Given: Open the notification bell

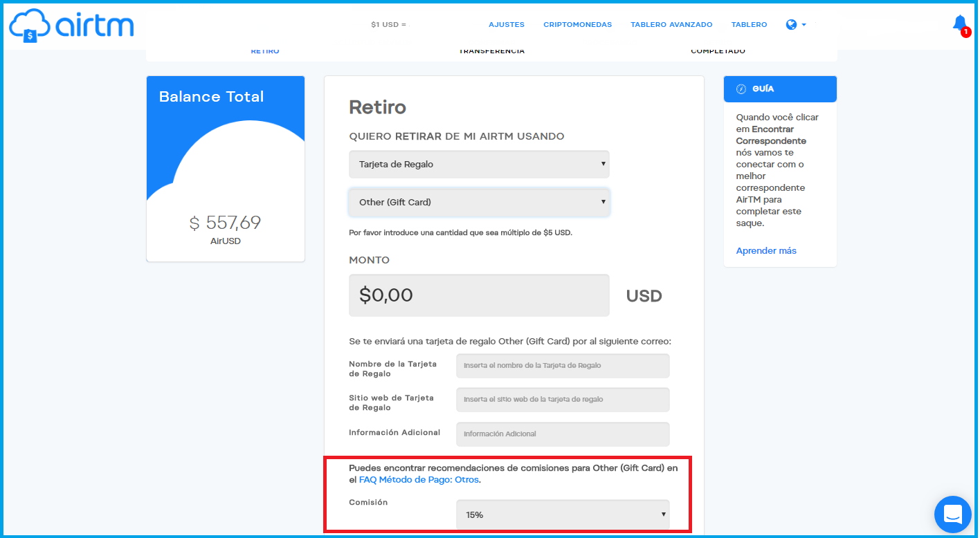Looking at the screenshot, I should coord(961,24).
